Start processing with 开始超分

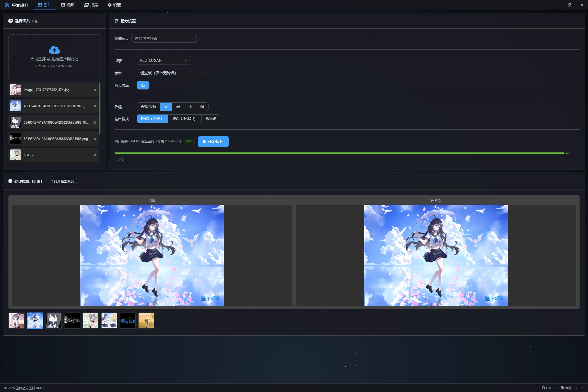[213, 142]
